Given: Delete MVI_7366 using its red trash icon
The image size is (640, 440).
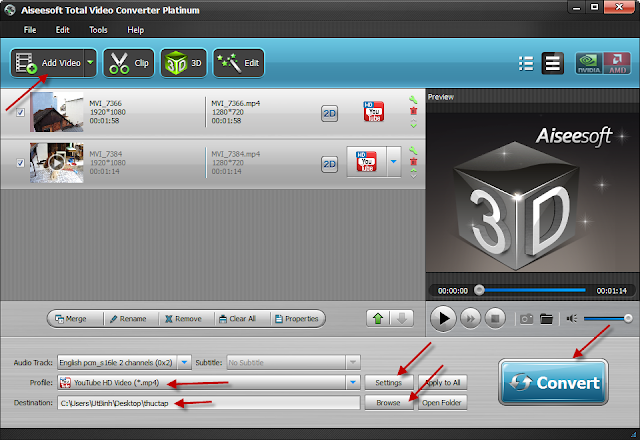Looking at the screenshot, I should 413,111.
